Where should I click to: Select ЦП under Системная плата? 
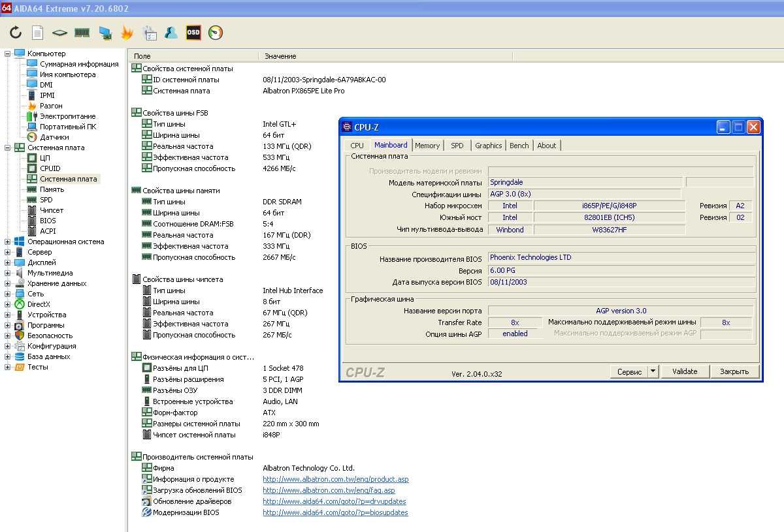coord(45,158)
